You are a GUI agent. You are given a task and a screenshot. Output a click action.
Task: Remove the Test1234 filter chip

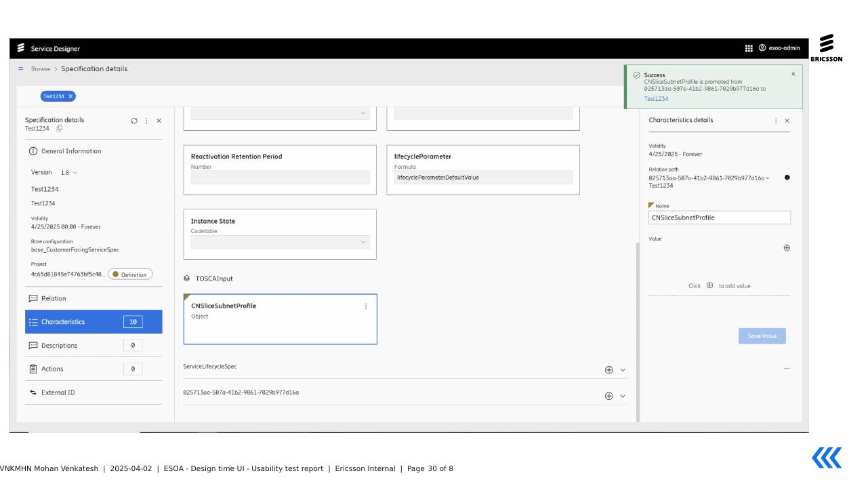71,96
